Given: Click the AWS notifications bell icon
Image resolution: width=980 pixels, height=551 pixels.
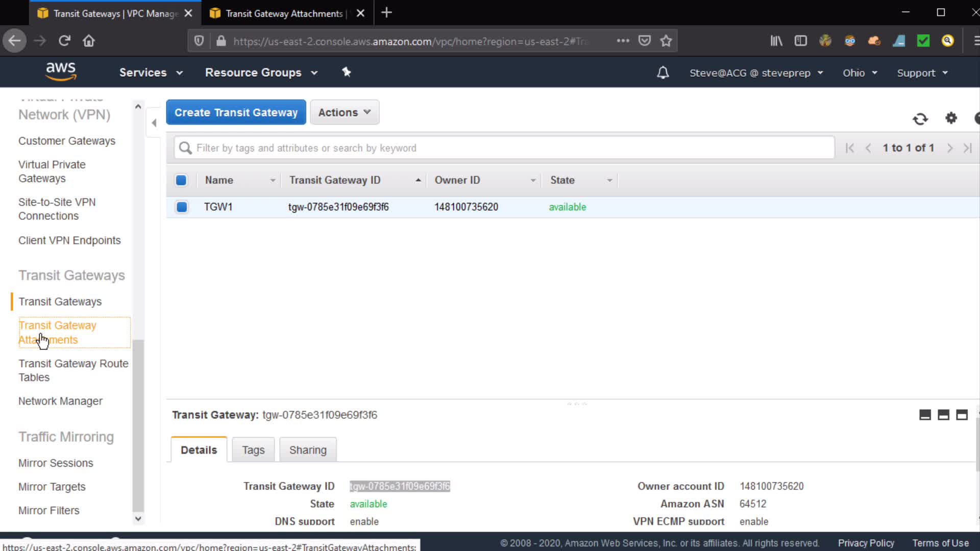Looking at the screenshot, I should (663, 73).
